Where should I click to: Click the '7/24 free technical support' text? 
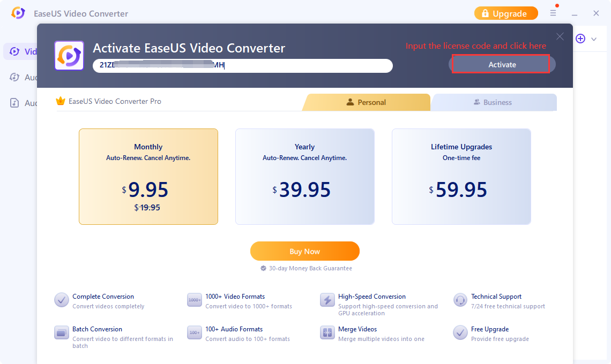tap(508, 306)
